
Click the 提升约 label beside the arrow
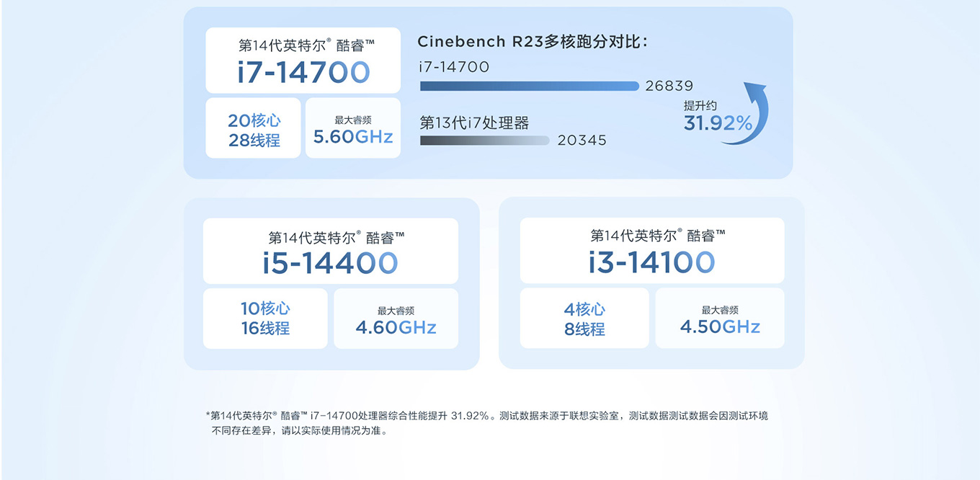click(x=700, y=106)
